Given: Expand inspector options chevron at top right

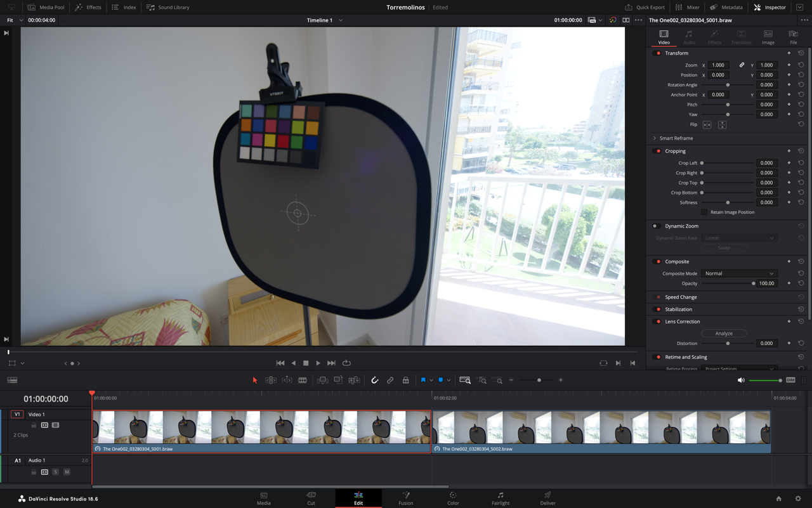Looking at the screenshot, I should (799, 8).
